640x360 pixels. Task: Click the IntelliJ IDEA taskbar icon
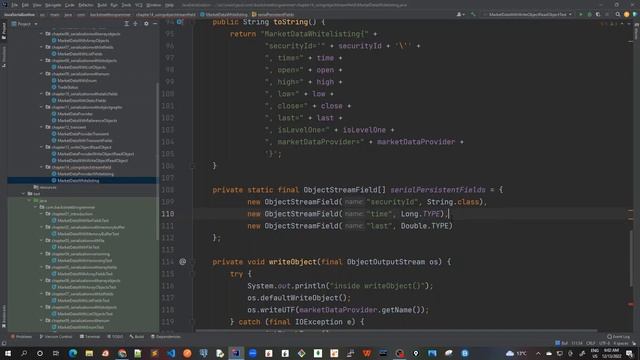click(236, 353)
